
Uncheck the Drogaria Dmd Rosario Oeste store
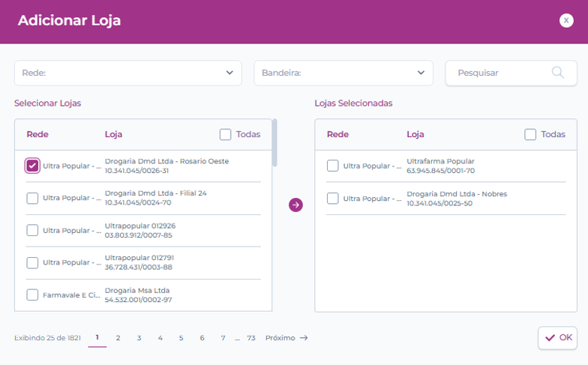point(32,166)
